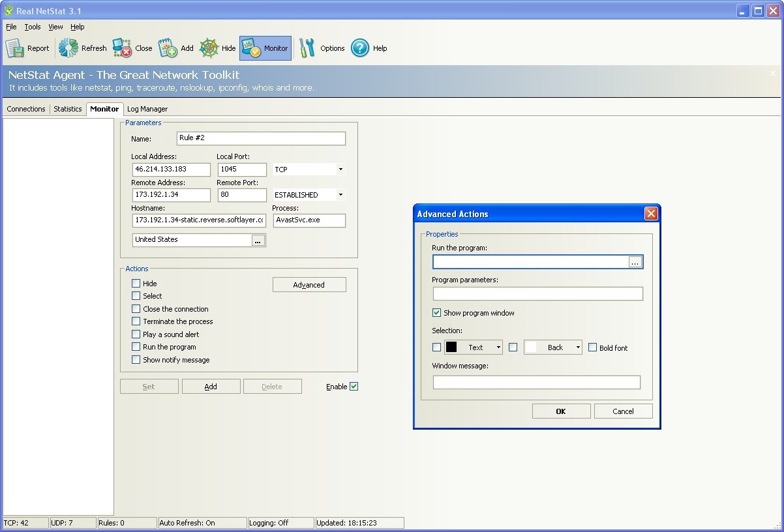Open the TCP protocol dropdown

coord(340,169)
